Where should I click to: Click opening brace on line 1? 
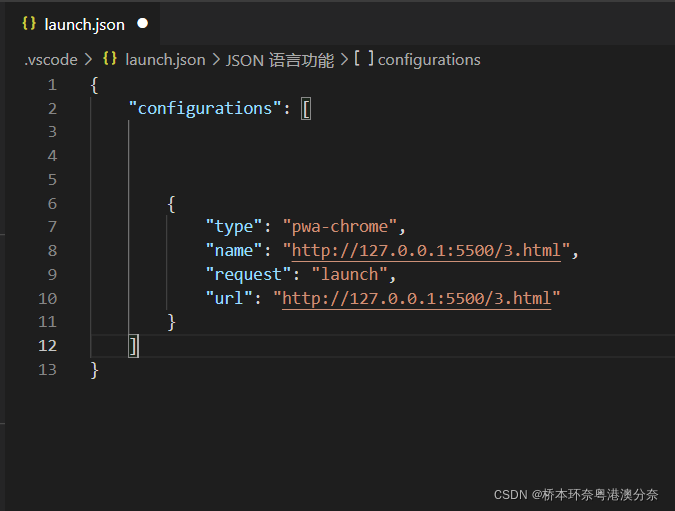pos(94,85)
